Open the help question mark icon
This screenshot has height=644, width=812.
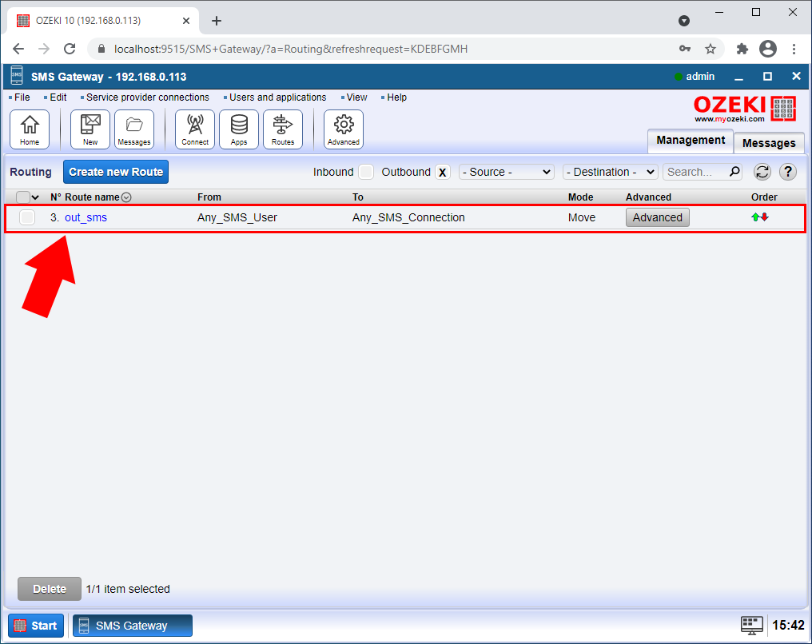(x=788, y=172)
